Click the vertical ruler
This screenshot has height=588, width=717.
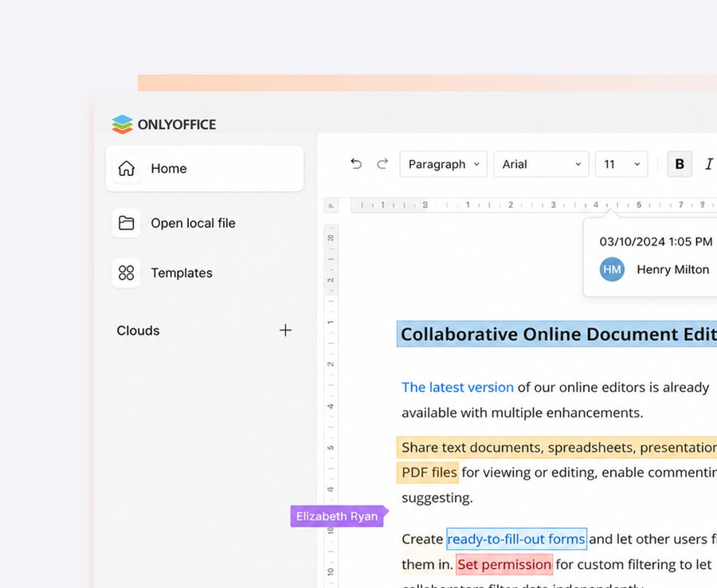331,406
